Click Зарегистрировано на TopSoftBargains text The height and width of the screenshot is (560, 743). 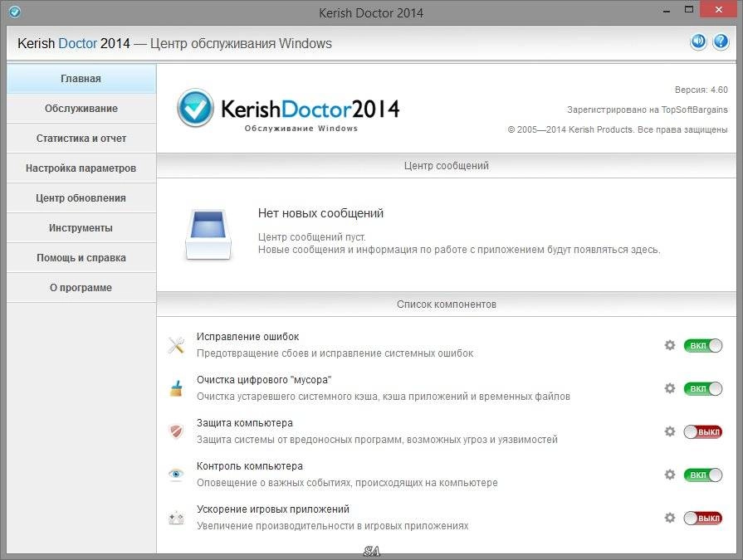[x=648, y=110]
